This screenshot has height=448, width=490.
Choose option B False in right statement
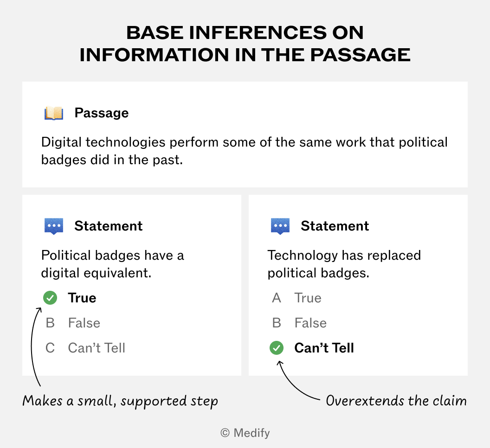point(310,323)
